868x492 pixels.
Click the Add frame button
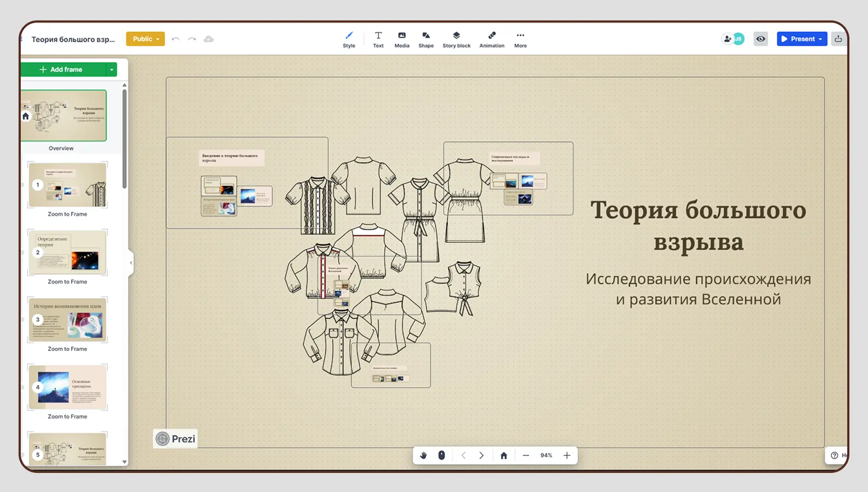(x=62, y=69)
